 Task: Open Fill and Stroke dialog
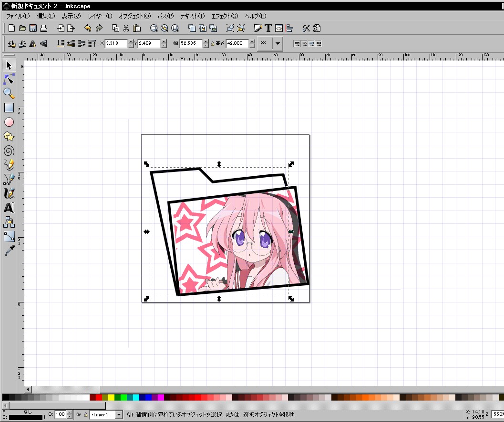point(258,28)
